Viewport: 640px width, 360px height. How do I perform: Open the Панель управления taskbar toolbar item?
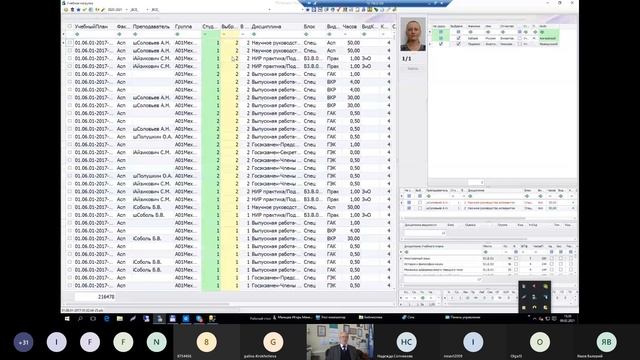pos(463,317)
